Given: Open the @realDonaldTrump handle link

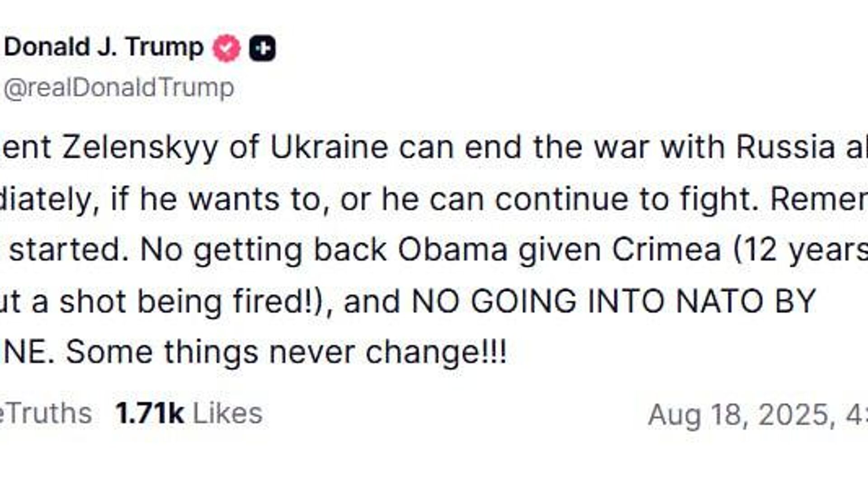Looking at the screenshot, I should coord(119,88).
